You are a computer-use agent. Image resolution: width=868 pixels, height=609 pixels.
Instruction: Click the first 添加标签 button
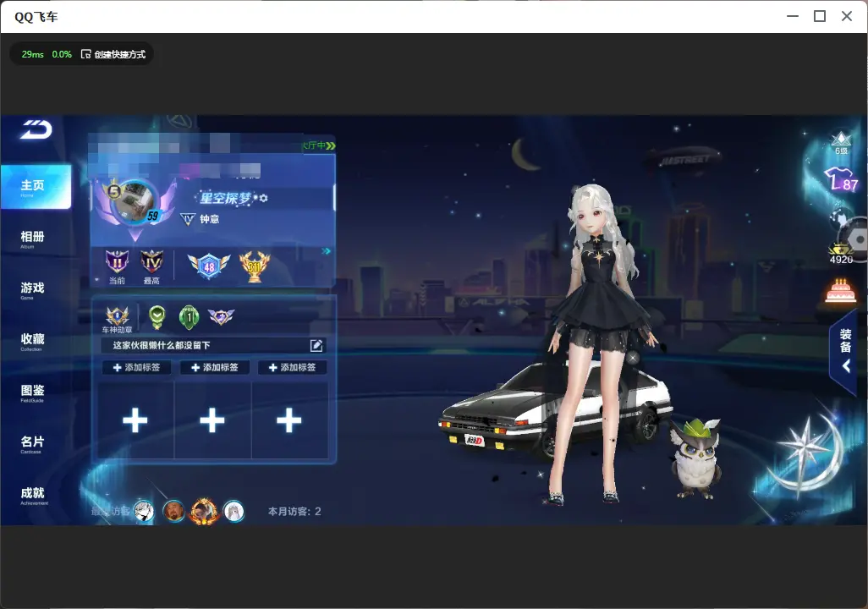[x=136, y=368]
